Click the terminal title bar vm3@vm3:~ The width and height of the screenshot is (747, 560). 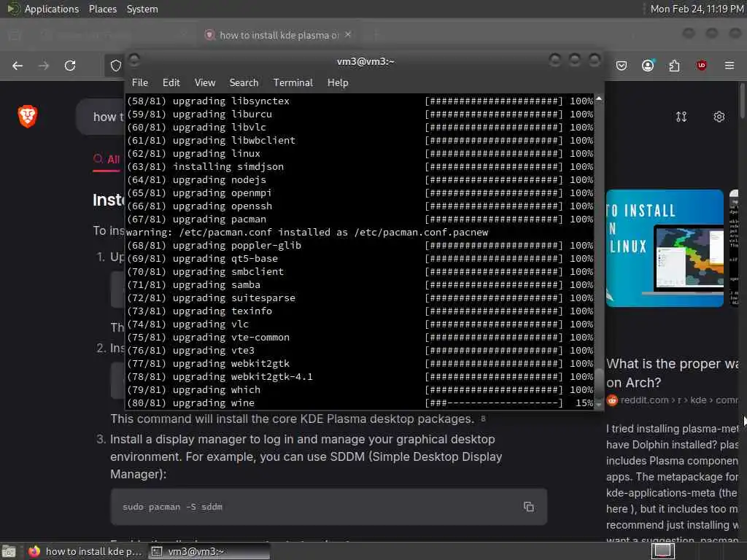(x=365, y=61)
